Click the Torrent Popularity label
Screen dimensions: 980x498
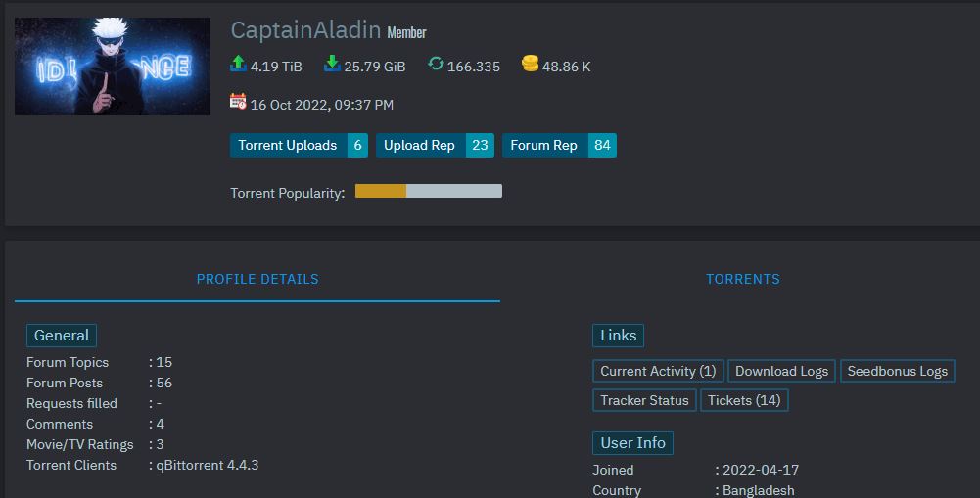click(288, 193)
